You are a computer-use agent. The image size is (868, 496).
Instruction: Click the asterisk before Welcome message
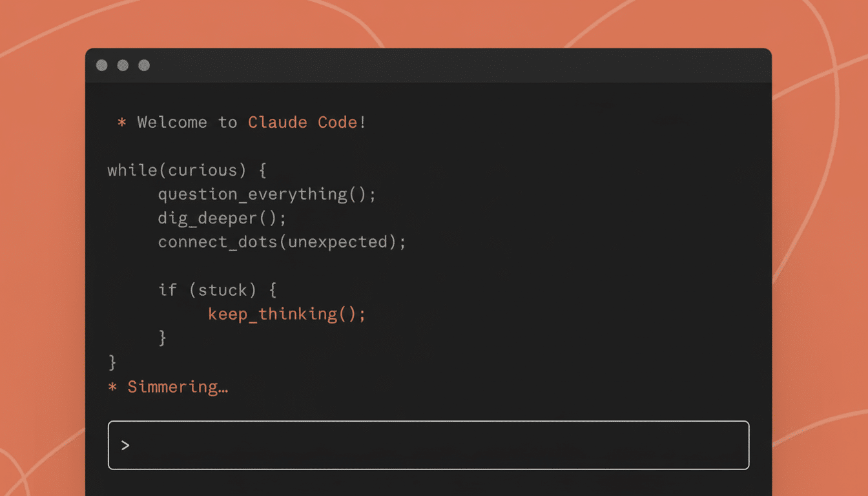(121, 123)
